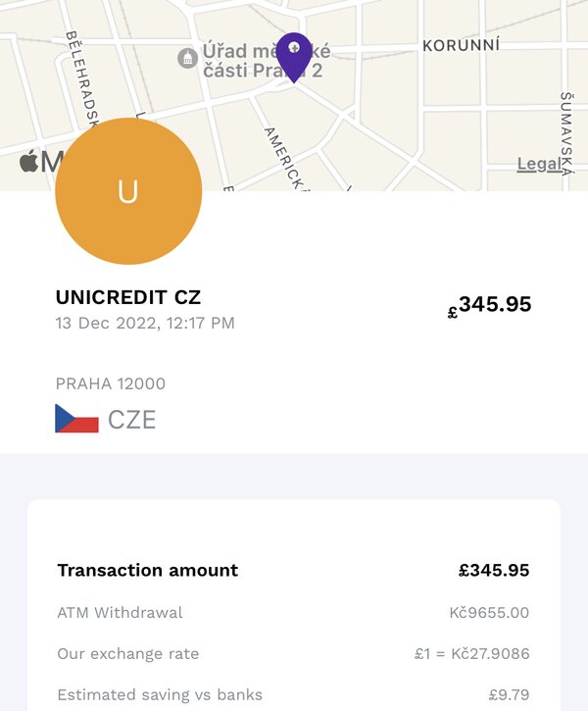
Task: Tap the Czech Republic flag icon
Action: pos(76,419)
